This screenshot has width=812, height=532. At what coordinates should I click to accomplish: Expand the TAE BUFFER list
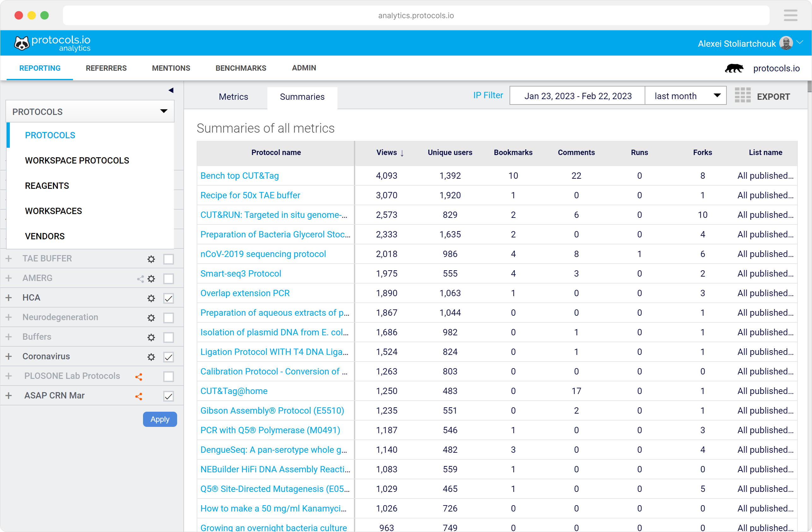(x=9, y=259)
